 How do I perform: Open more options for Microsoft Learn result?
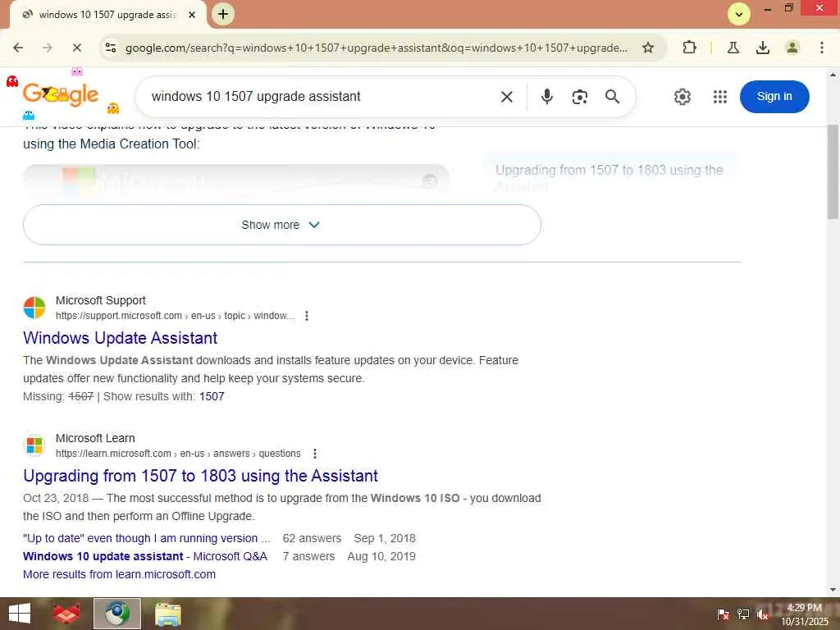point(315,454)
